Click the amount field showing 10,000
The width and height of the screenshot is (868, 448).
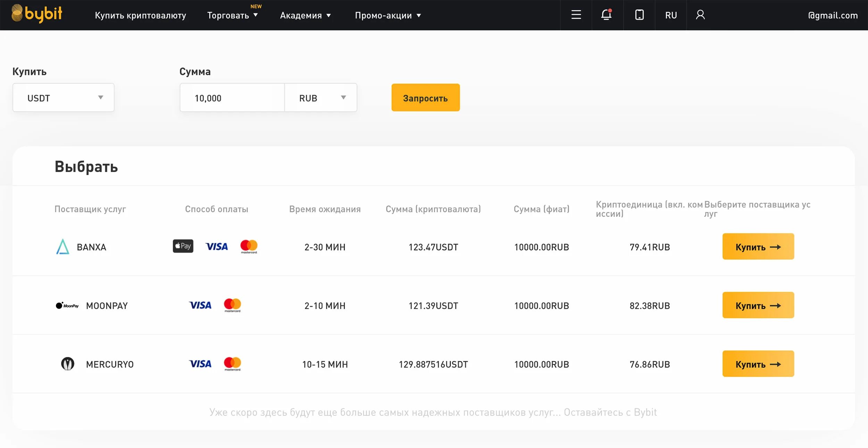[x=232, y=98]
